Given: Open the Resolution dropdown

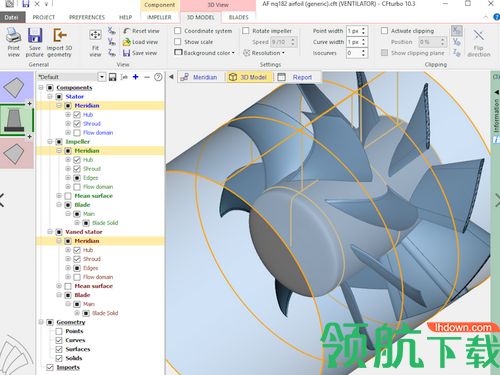Looking at the screenshot, I should (264, 53).
